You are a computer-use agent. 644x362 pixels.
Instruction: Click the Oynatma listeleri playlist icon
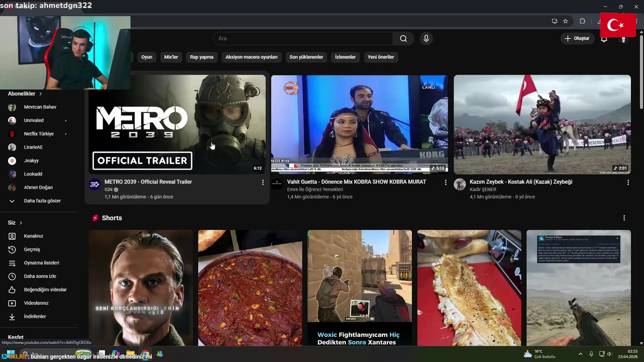point(12,263)
